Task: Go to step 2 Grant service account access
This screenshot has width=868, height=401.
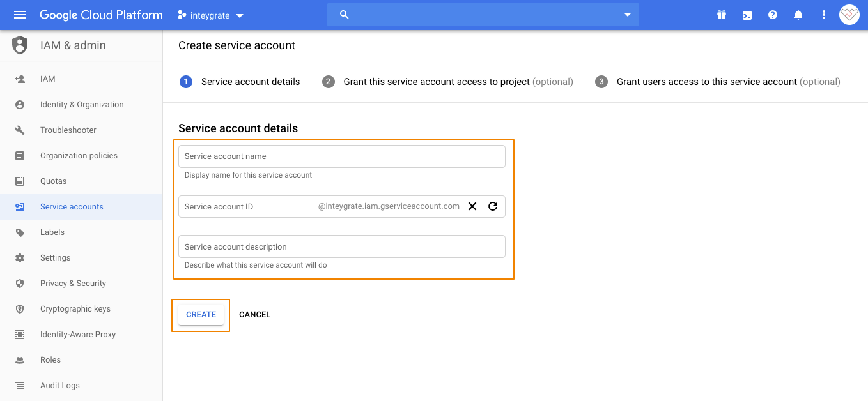Action: [447, 82]
